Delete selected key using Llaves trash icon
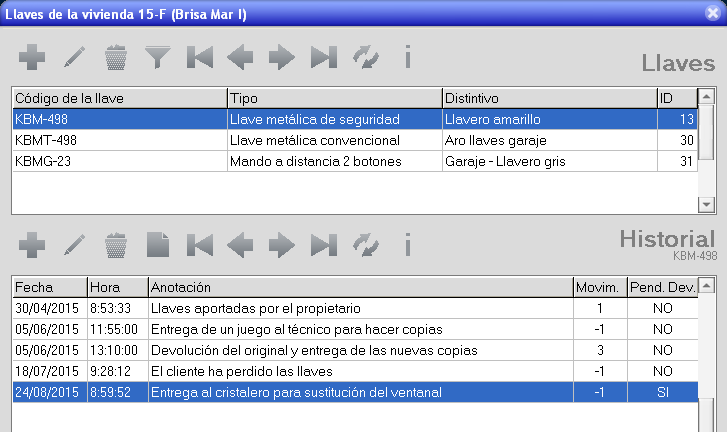This screenshot has height=432, width=727. click(116, 57)
